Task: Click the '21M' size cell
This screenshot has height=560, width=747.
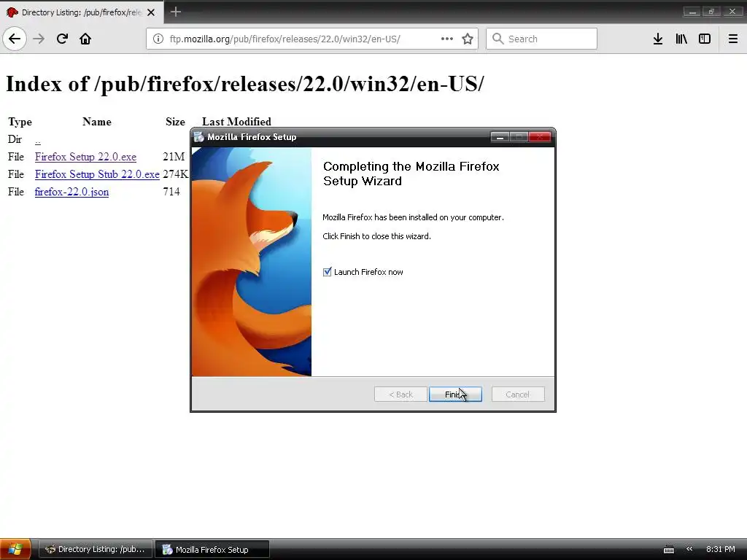Action: [174, 157]
